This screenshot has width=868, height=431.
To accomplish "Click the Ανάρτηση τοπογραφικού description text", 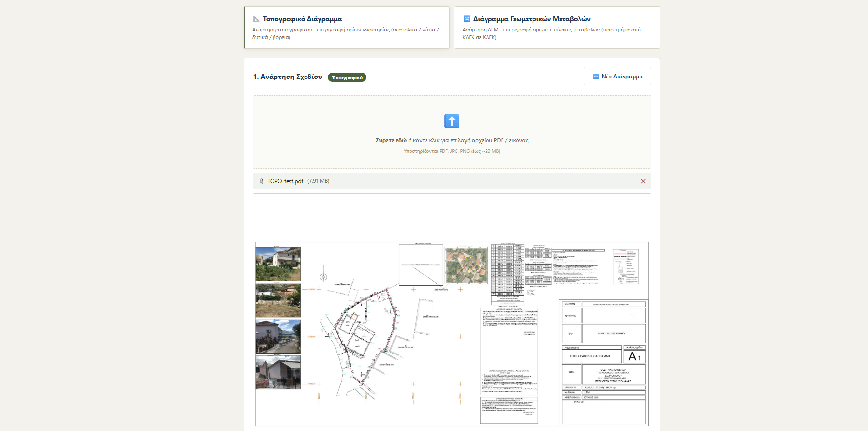I will [x=346, y=33].
